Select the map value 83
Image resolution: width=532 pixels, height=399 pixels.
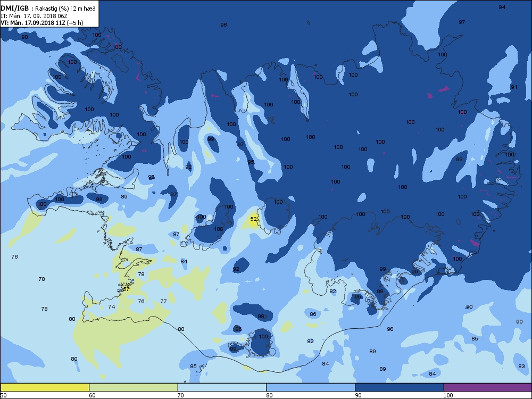tap(521, 367)
